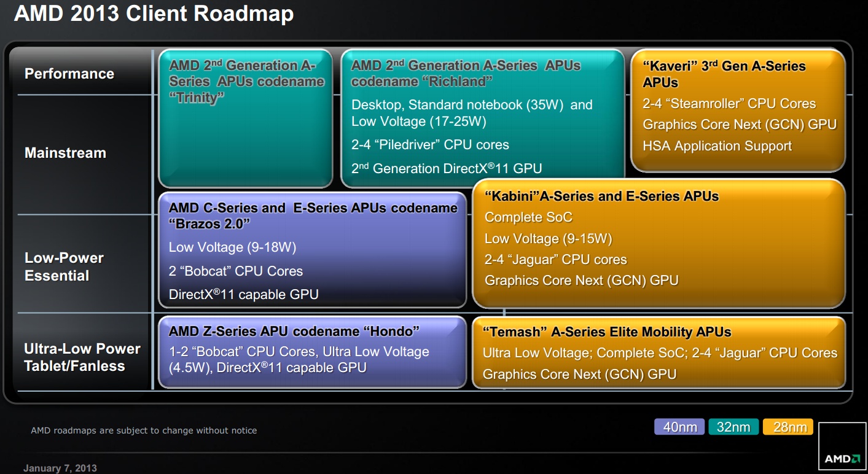Select Ultra-Low Power Tablet/Fanless row label
This screenshot has width=868, height=474.
point(82,357)
